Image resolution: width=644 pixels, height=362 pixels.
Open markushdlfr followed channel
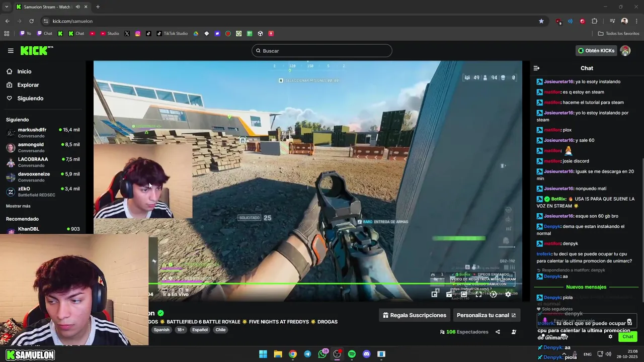coord(43,132)
